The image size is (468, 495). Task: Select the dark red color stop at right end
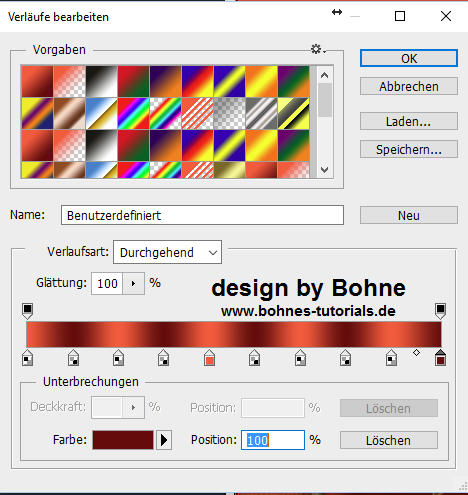point(440,358)
